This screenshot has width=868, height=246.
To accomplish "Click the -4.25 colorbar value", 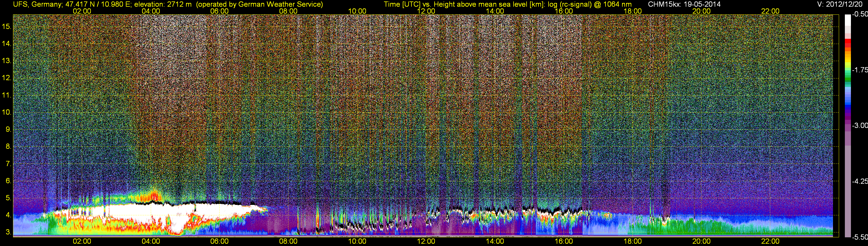I will (860, 181).
